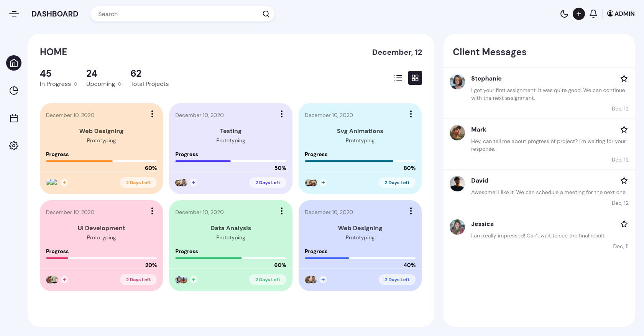Open the ADMIN profile menu

click(x=621, y=14)
